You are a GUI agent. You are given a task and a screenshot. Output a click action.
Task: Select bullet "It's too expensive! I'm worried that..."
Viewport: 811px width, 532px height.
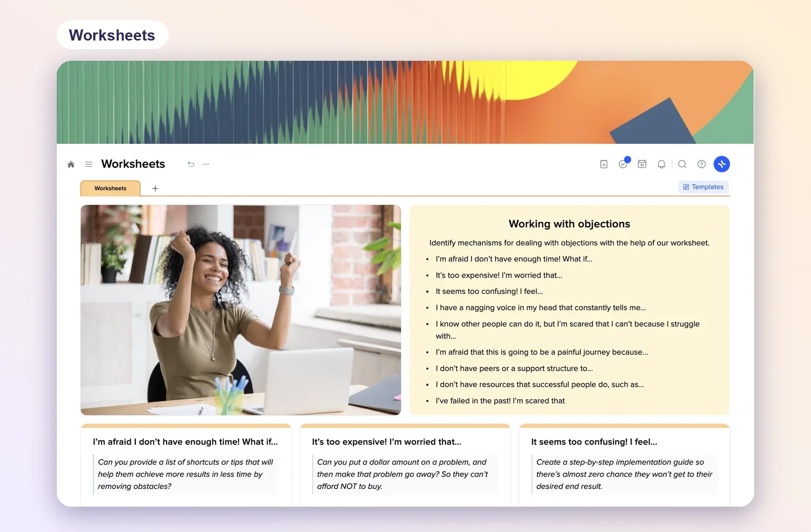pyautogui.click(x=499, y=275)
